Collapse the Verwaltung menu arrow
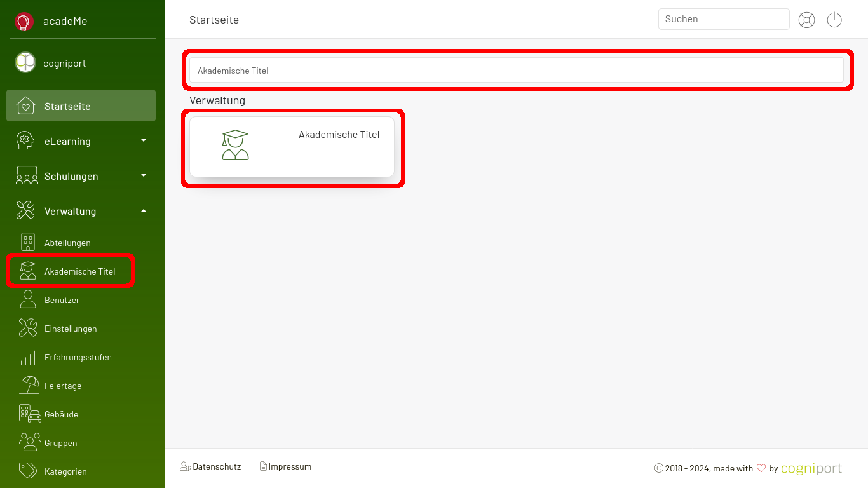 coord(144,210)
